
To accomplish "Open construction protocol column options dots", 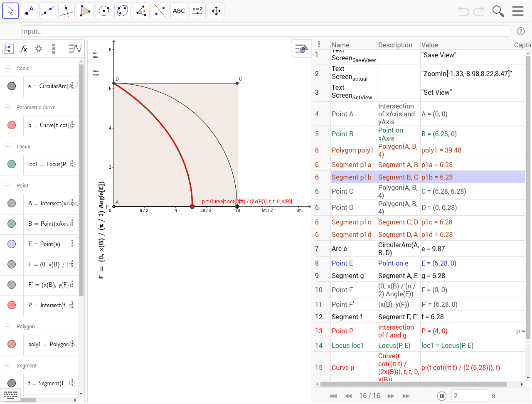I will 319,44.
